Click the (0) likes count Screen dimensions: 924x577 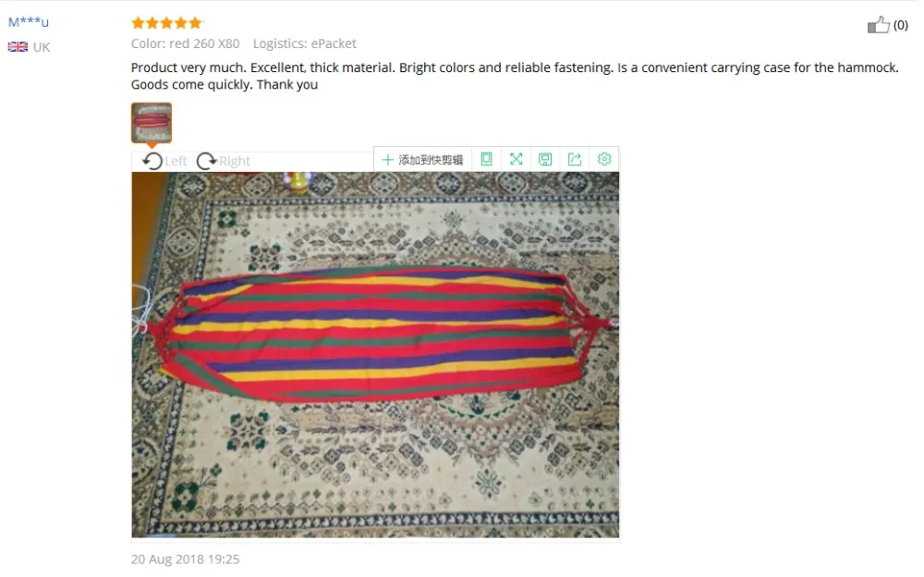pos(900,25)
